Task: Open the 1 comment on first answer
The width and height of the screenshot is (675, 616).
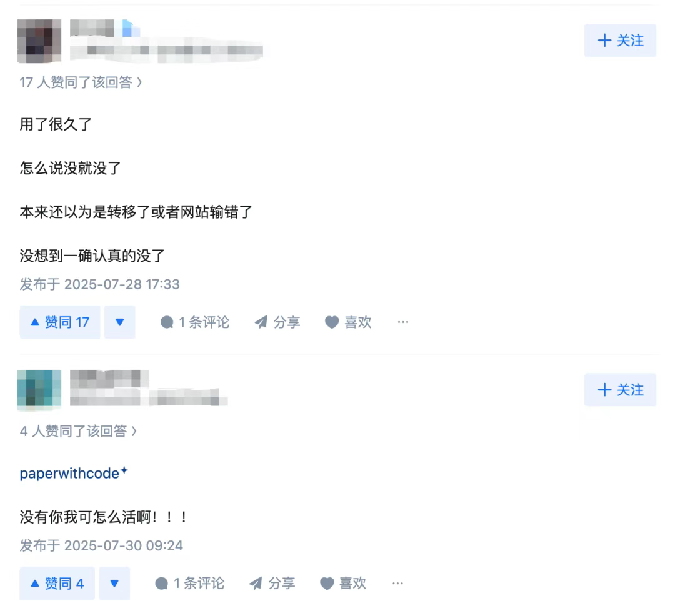Action: [195, 322]
